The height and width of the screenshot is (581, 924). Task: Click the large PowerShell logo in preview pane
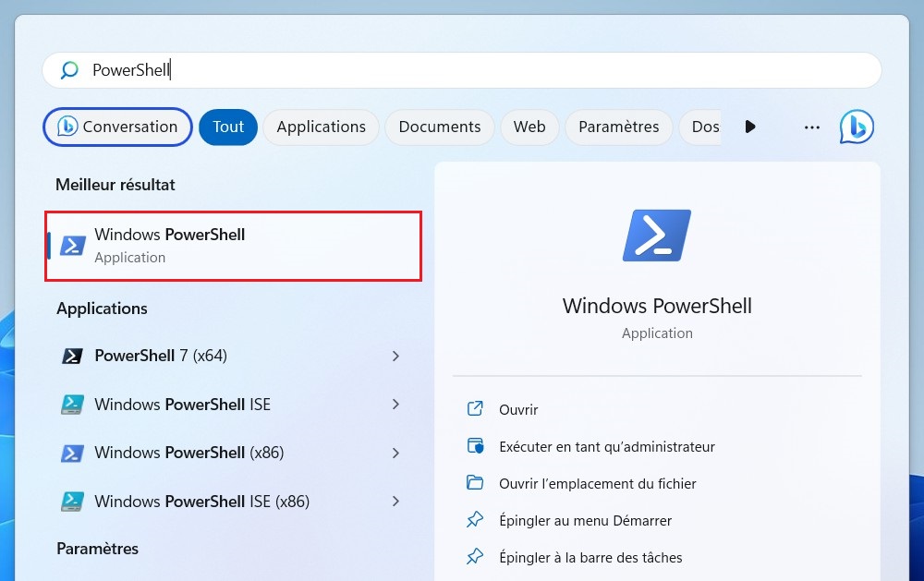[657, 236]
